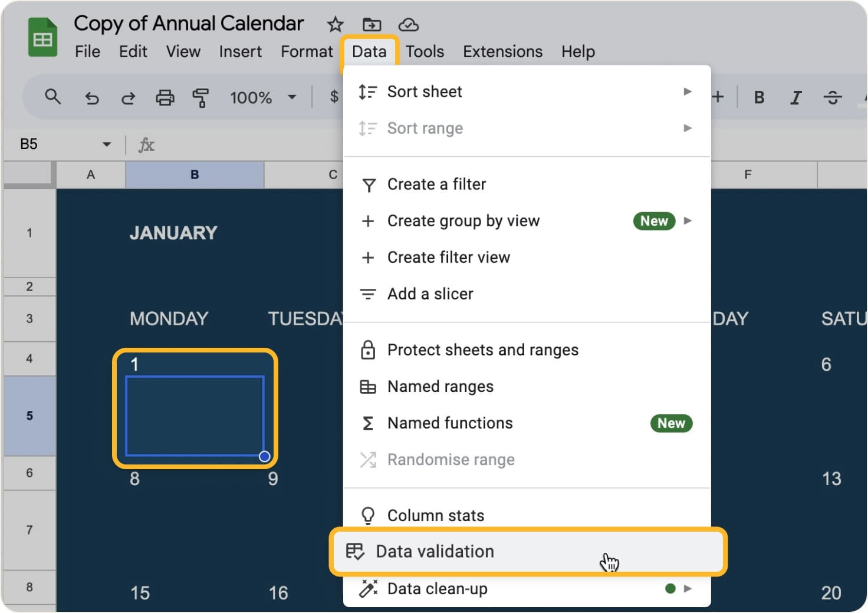Open the Extensions menu
The height and width of the screenshot is (613, 868).
click(502, 52)
